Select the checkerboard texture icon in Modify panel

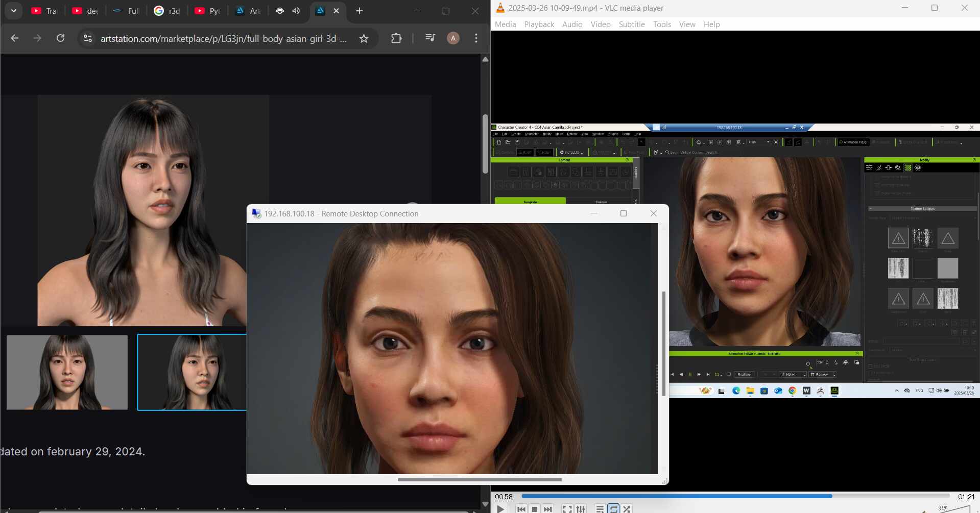point(908,167)
